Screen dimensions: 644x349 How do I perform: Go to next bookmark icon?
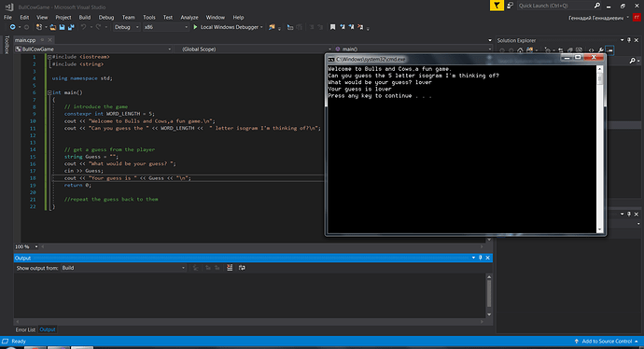(351, 27)
